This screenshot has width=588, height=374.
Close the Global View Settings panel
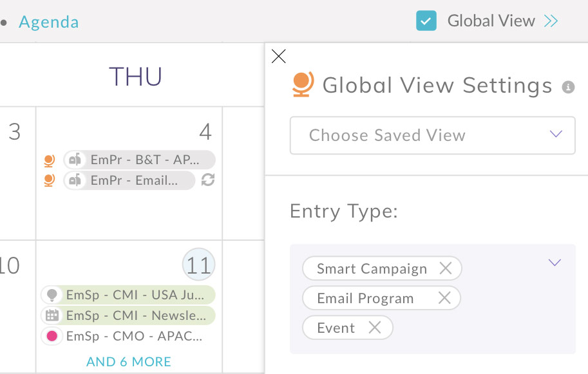coord(278,57)
